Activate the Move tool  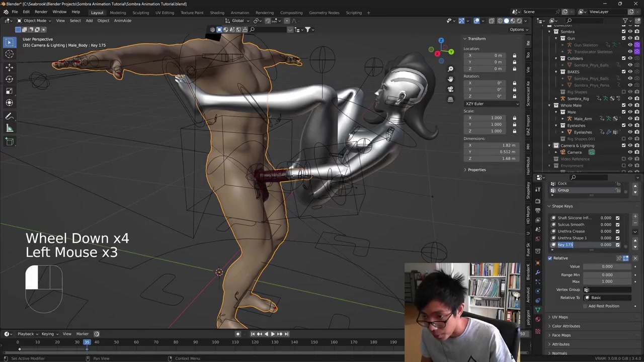tap(9, 67)
